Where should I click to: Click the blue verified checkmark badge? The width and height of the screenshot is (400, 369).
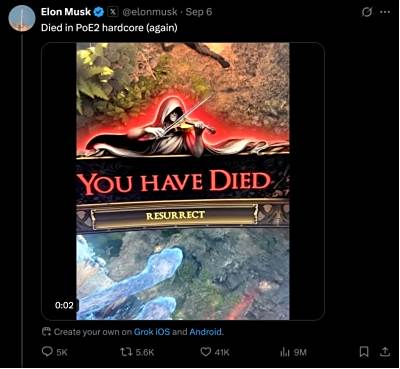coord(99,12)
